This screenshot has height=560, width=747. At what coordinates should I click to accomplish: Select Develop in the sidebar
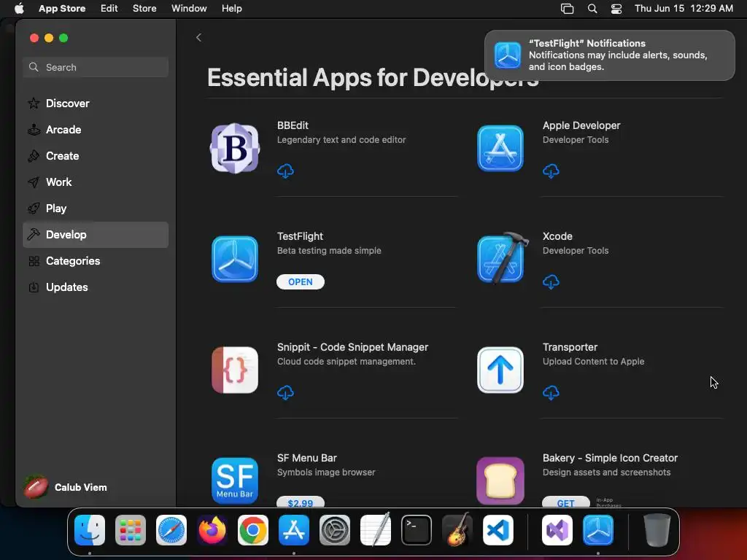tap(96, 235)
